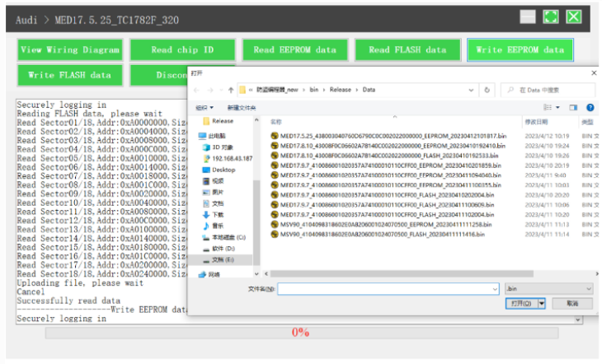
Task: Open the organize menu in dialog toolbar
Action: [205, 108]
